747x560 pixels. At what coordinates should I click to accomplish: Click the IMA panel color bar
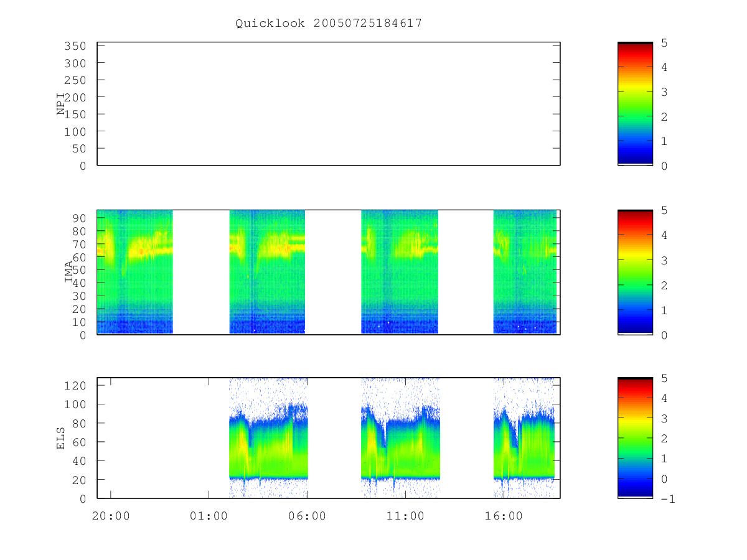coord(635,272)
